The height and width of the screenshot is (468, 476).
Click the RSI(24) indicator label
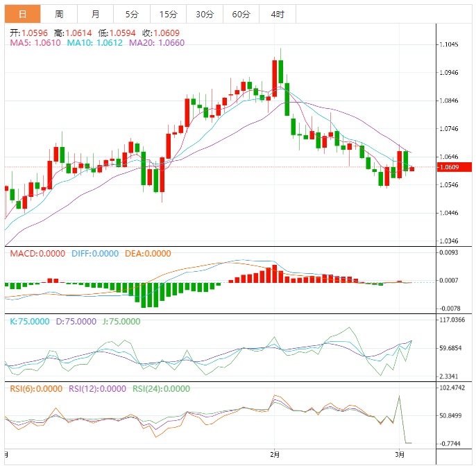coord(161,389)
